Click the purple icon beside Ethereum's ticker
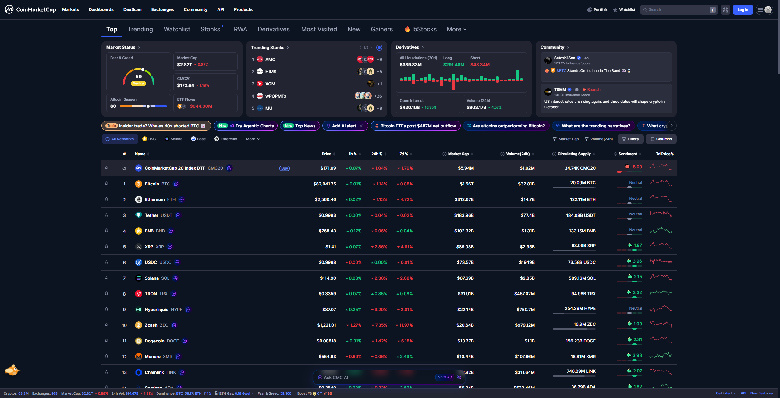The height and width of the screenshot is (398, 780). click(182, 199)
